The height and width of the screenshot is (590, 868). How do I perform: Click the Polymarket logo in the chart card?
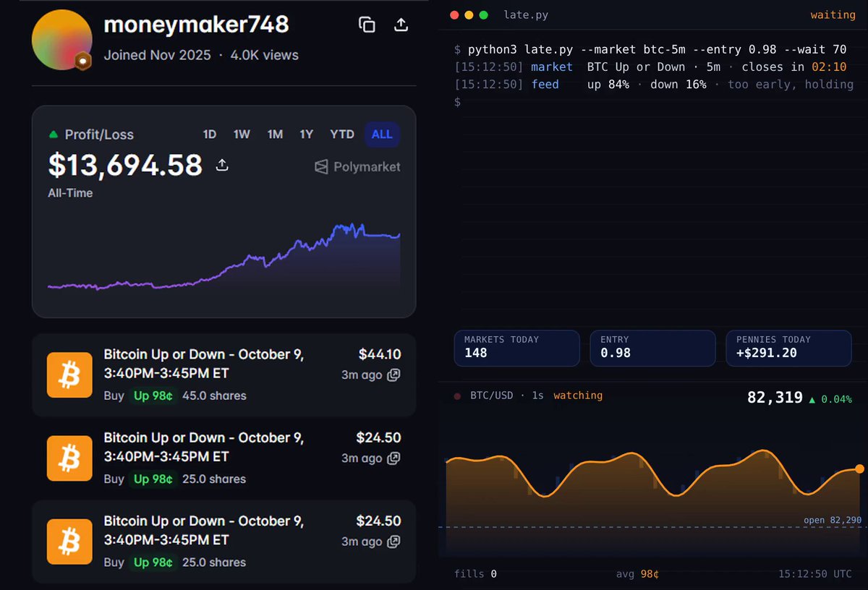(x=357, y=167)
